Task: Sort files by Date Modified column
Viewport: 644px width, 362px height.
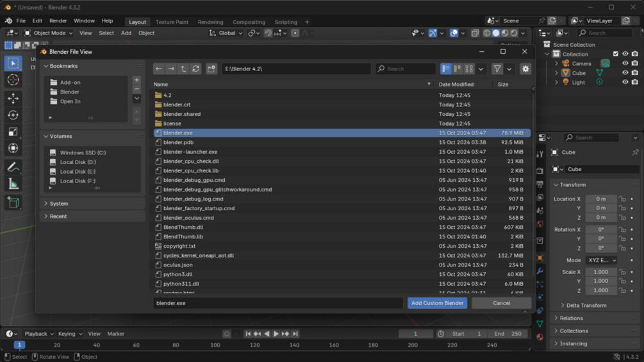Action: pos(456,84)
